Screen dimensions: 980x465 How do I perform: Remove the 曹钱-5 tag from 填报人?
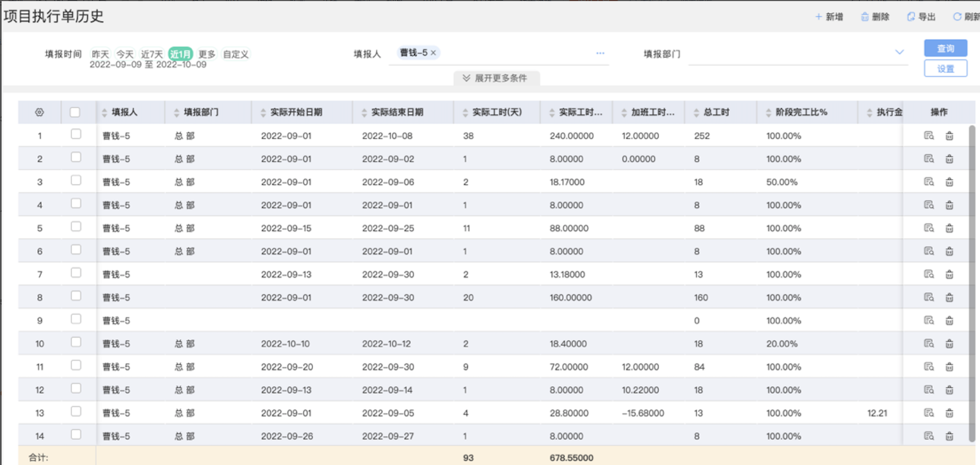click(x=434, y=53)
